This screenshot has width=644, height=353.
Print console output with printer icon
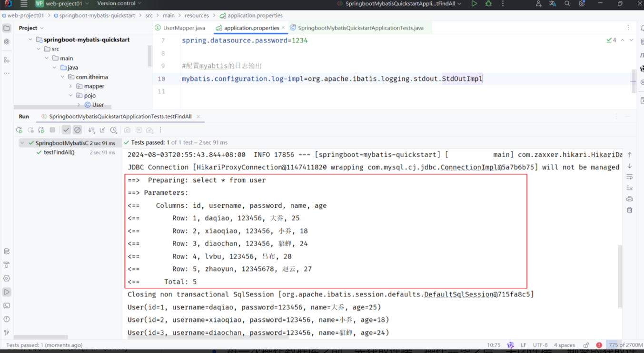[630, 199]
